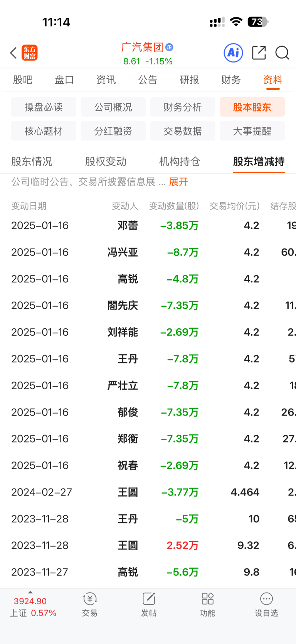Switch to the 公告 tab
The width and height of the screenshot is (296, 644).
click(x=148, y=80)
